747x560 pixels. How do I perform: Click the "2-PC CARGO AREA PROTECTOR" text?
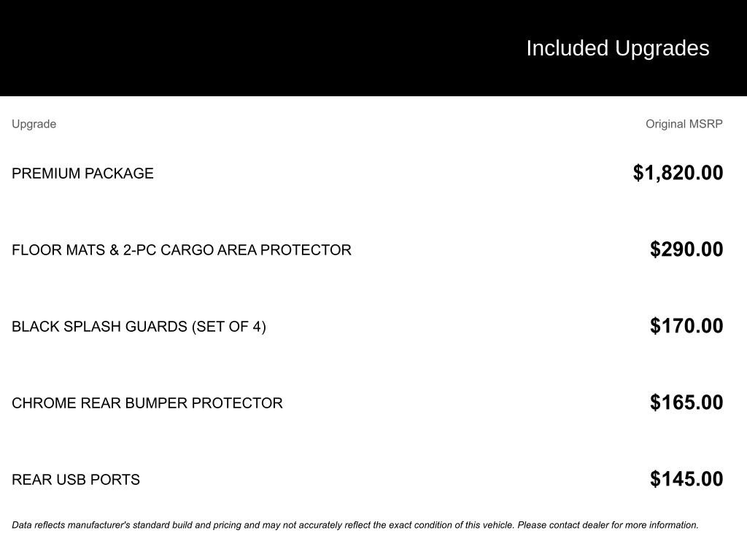[x=237, y=250]
